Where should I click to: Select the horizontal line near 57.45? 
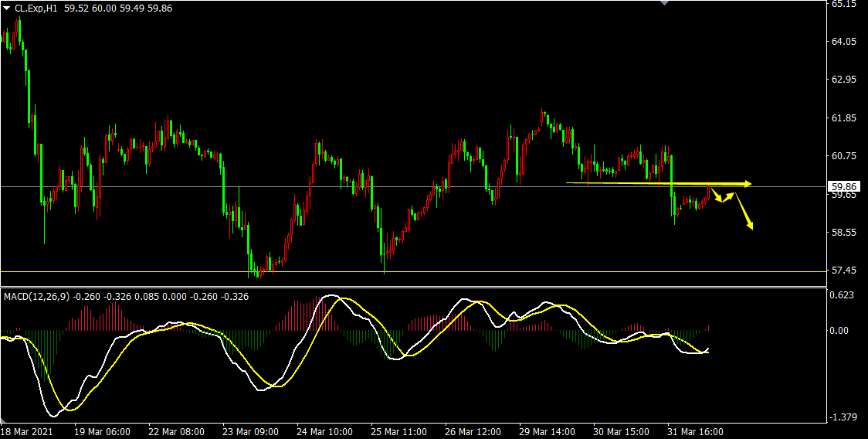386,271
